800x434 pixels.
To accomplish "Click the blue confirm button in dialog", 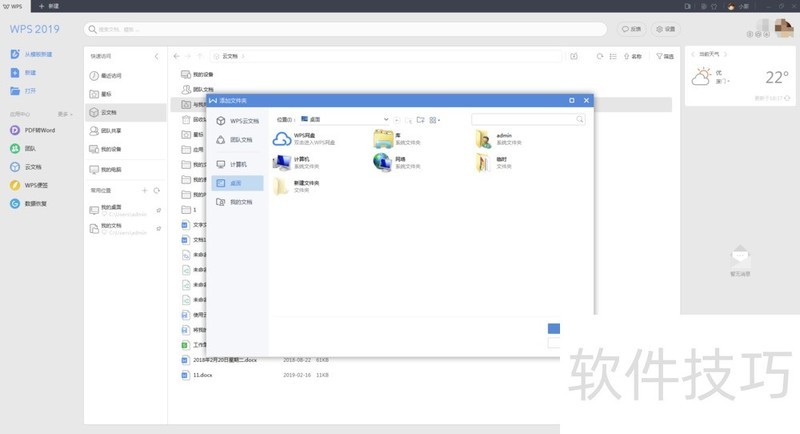I will pyautogui.click(x=554, y=328).
